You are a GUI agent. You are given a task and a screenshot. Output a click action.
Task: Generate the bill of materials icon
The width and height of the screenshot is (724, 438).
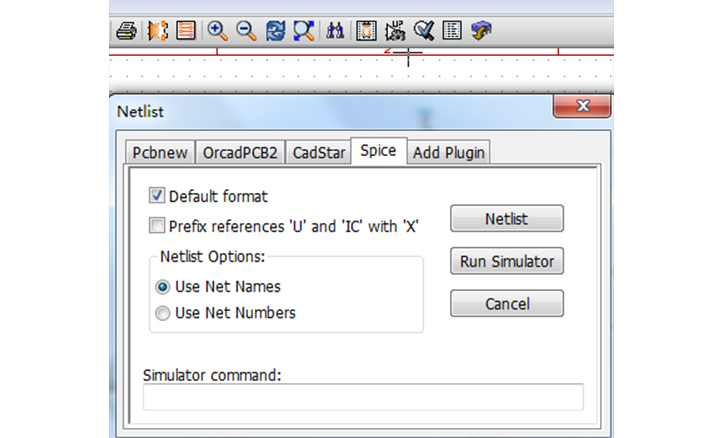point(452,31)
